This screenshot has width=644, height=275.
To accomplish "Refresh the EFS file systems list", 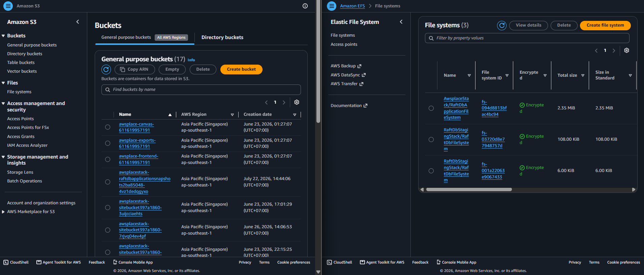I will tap(502, 25).
